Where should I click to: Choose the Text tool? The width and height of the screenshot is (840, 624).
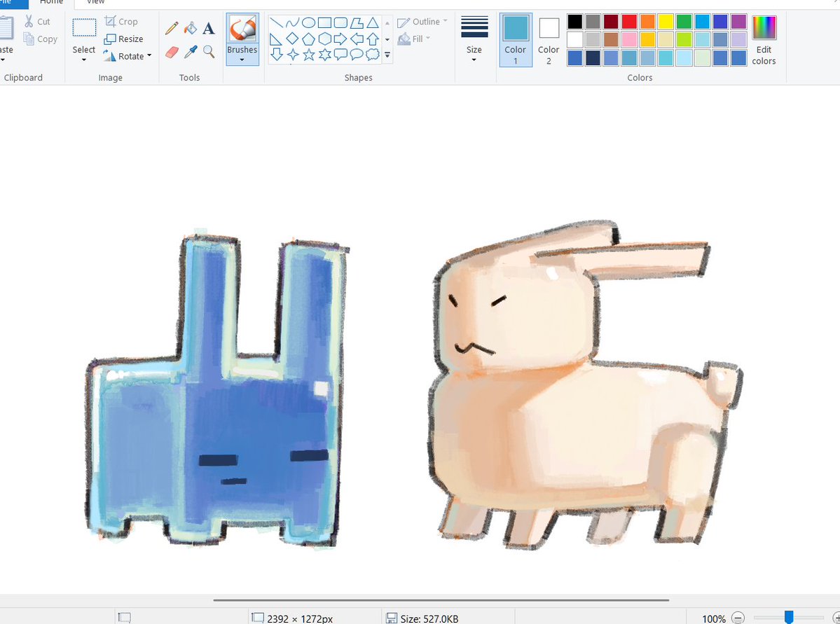[x=209, y=28]
